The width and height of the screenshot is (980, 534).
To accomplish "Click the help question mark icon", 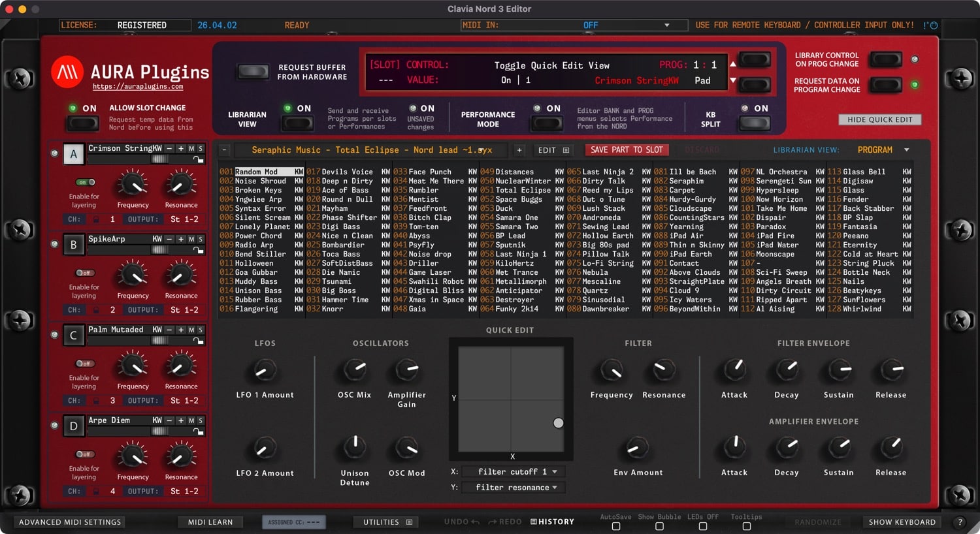I will [960, 522].
